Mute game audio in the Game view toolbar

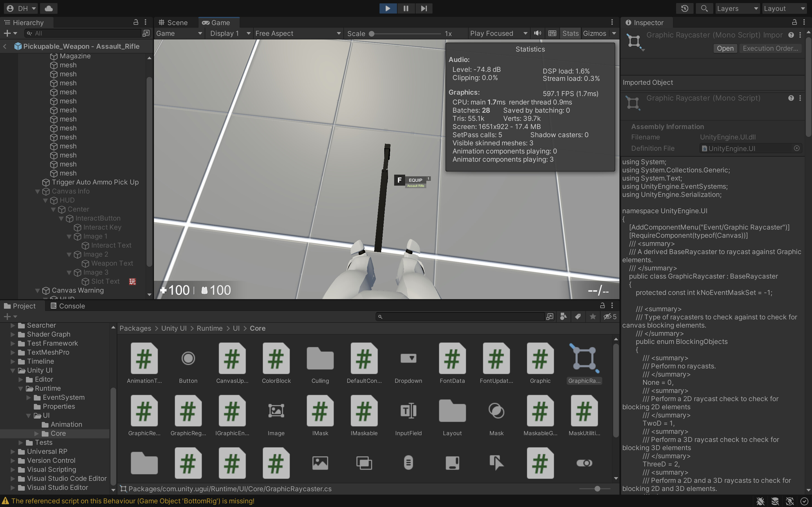point(537,33)
